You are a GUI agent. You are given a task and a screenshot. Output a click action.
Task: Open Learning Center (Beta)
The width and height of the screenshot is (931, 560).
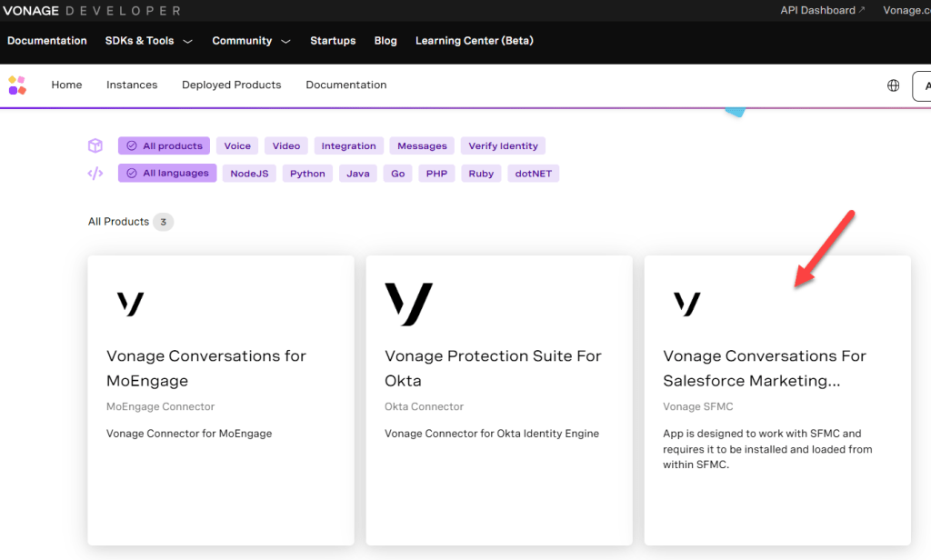(x=475, y=41)
